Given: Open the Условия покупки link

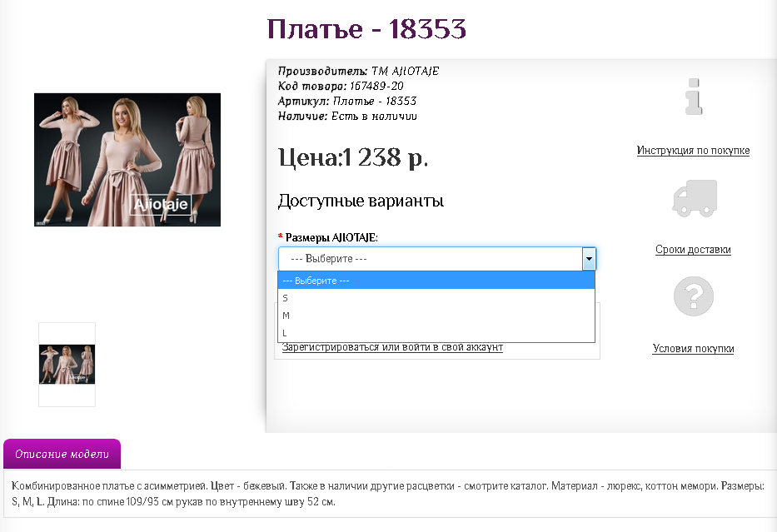Looking at the screenshot, I should pyautogui.click(x=693, y=349).
